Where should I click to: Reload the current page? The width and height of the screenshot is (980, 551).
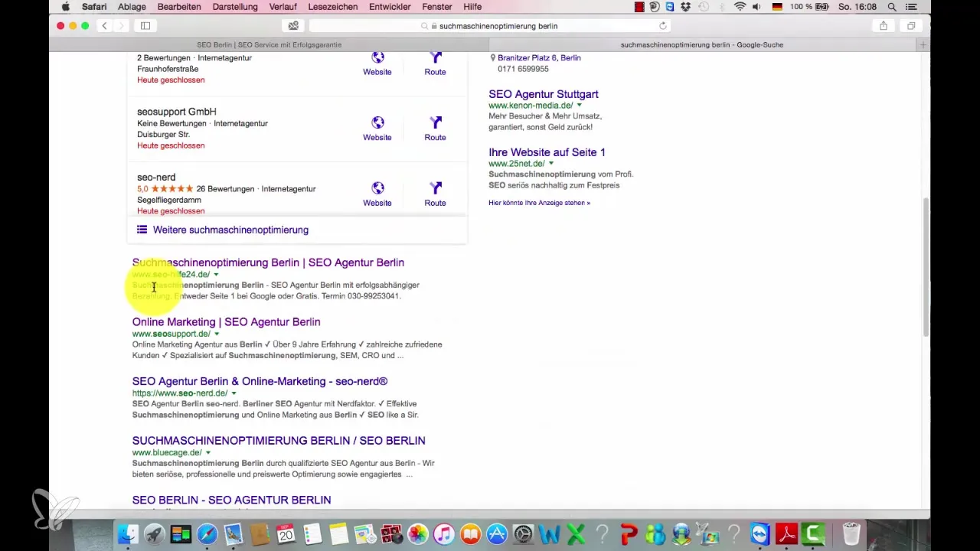coord(663,25)
